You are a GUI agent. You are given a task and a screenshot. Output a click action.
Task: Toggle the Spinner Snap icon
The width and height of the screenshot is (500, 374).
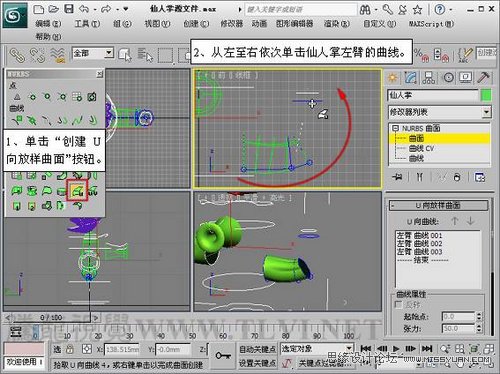click(441, 55)
